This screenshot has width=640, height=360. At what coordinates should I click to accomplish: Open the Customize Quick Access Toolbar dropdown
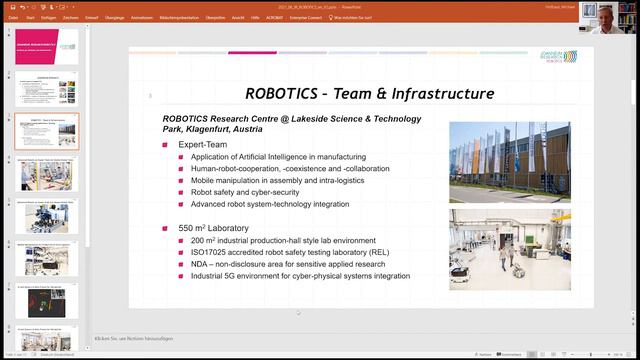(x=73, y=7)
